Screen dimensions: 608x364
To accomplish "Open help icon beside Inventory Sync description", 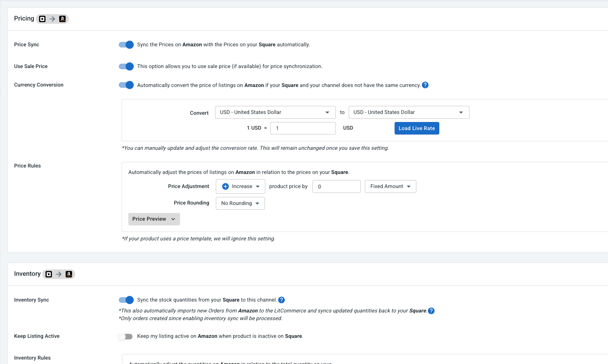I will pos(281,300).
